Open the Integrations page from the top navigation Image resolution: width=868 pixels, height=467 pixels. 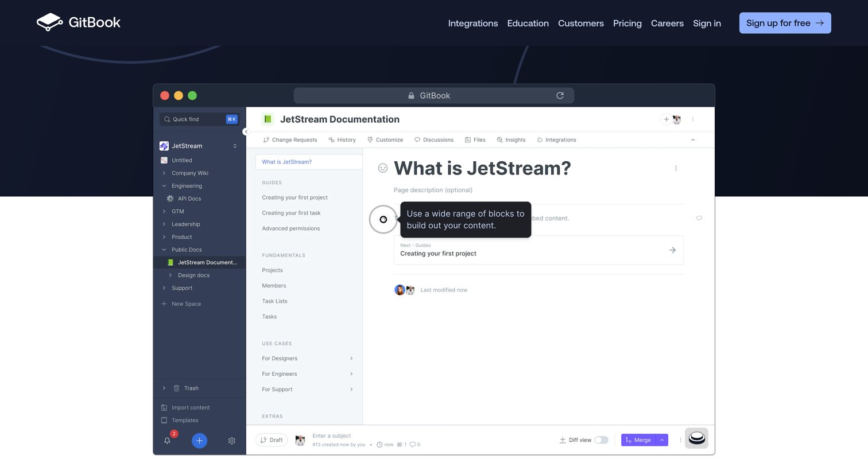(x=473, y=23)
